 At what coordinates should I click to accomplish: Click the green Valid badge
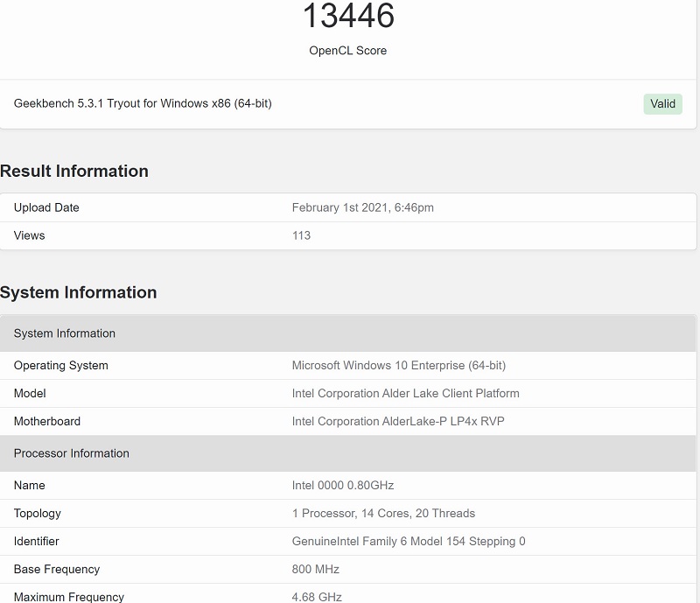[x=662, y=104]
